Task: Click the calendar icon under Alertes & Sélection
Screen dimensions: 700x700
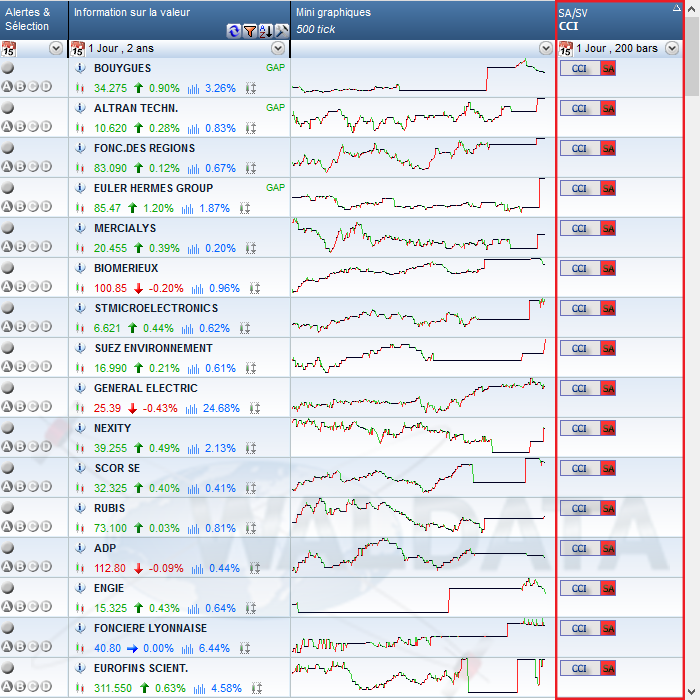Action: [8, 49]
